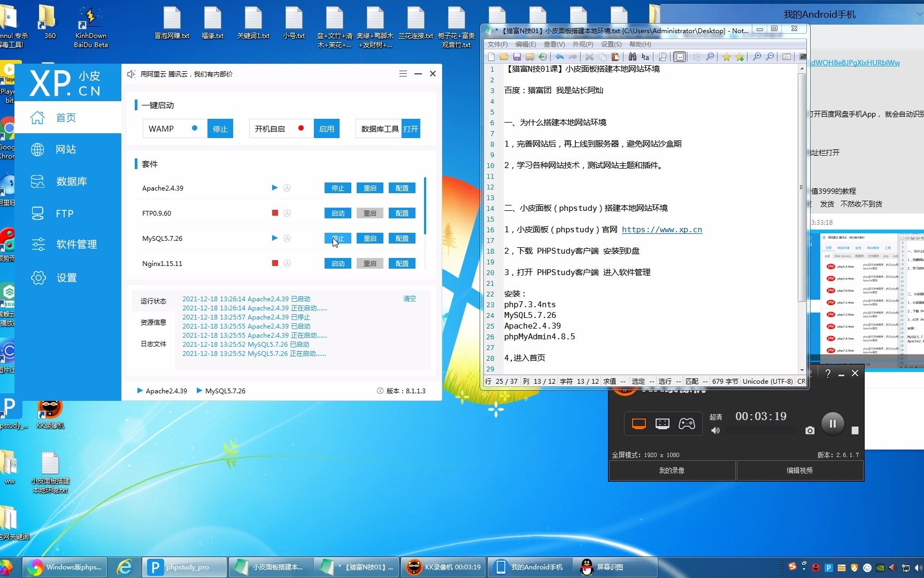Start Nginx1.15.11 with its 启动 button
Viewport: 924px width, 578px height.
click(x=338, y=263)
